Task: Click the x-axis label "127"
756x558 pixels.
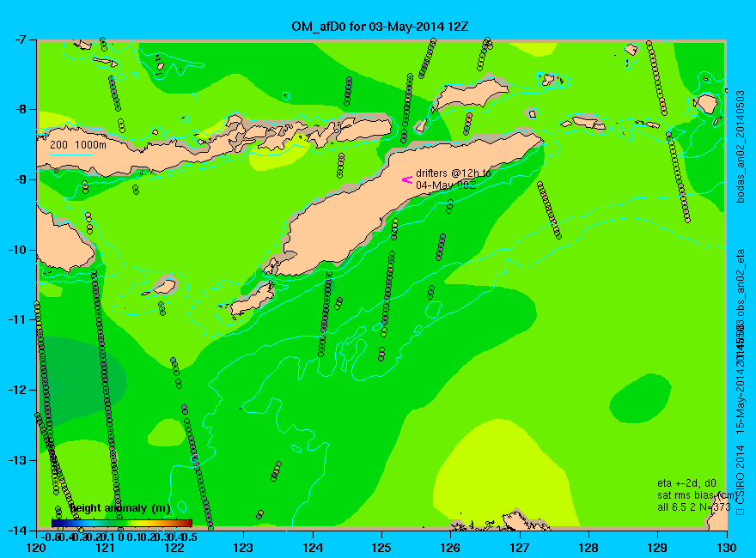Action: [520, 549]
